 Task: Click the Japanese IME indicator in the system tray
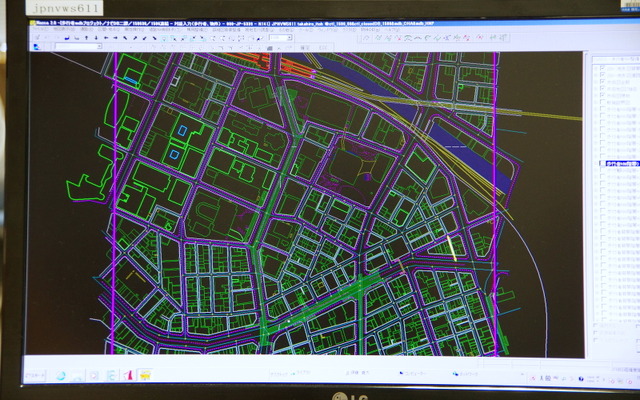tap(549, 378)
